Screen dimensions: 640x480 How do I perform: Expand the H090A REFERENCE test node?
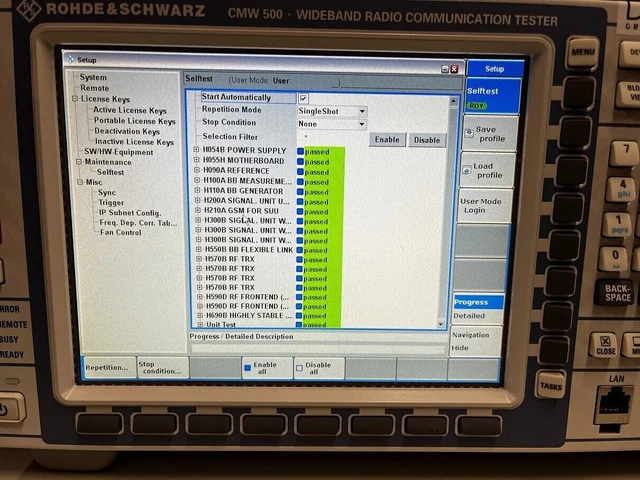coord(197,170)
